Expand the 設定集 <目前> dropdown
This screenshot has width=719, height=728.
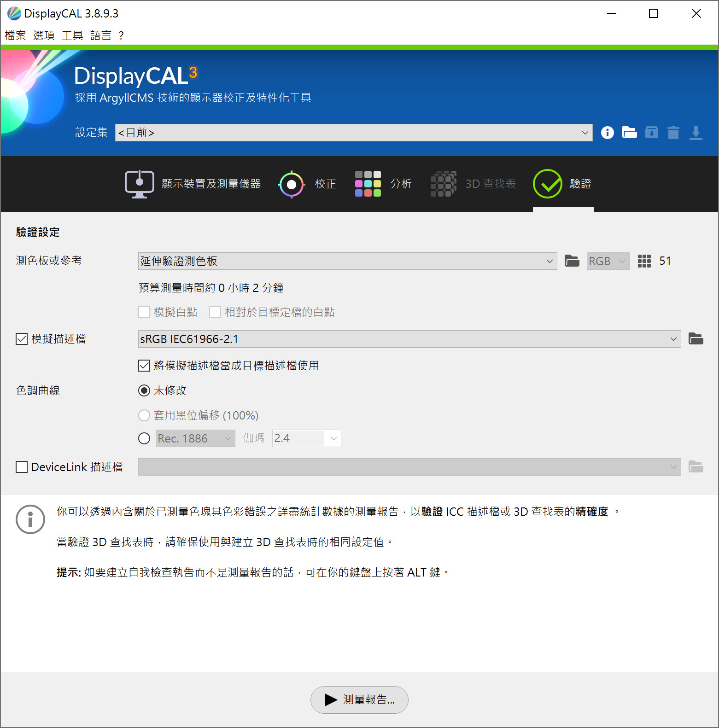point(354,133)
